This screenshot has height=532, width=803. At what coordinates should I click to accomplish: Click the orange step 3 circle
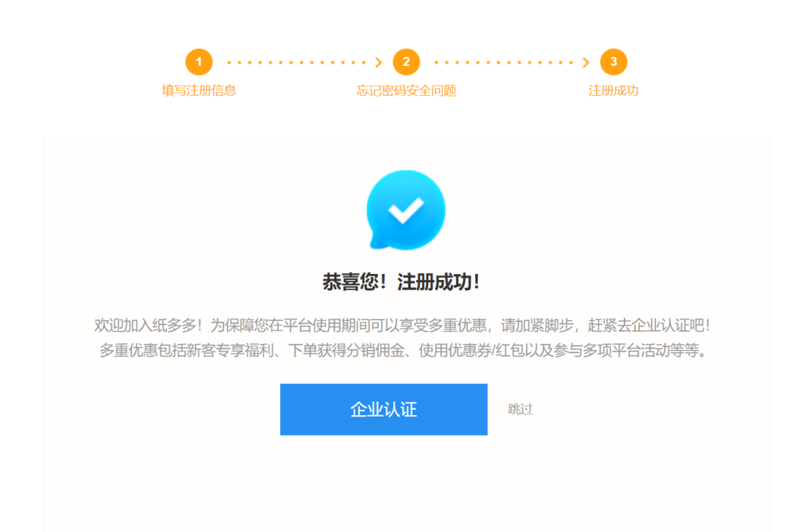click(613, 62)
